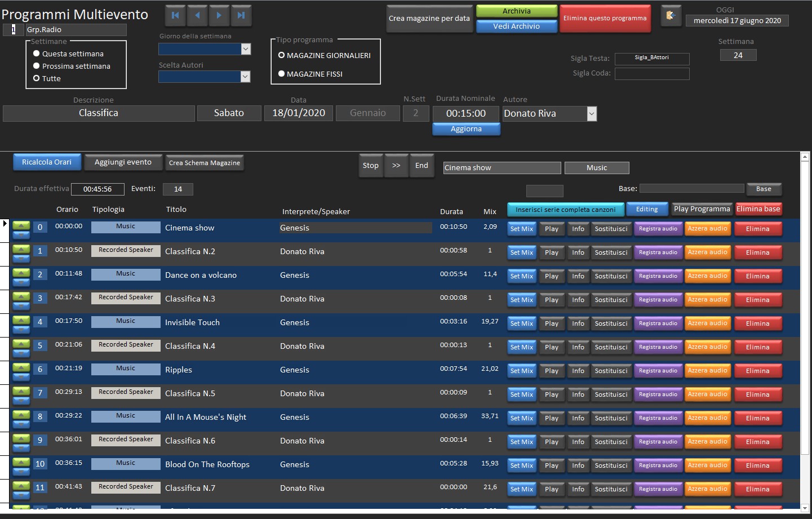Move event 0 up with green arrow

point(21,225)
